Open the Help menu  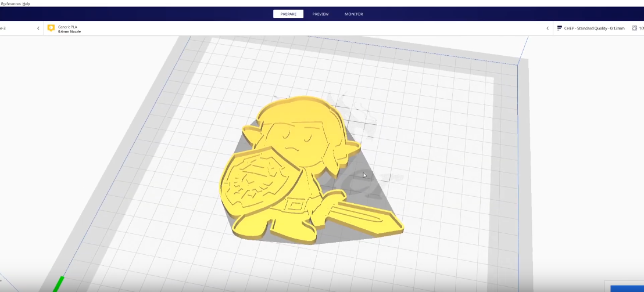click(x=26, y=3)
